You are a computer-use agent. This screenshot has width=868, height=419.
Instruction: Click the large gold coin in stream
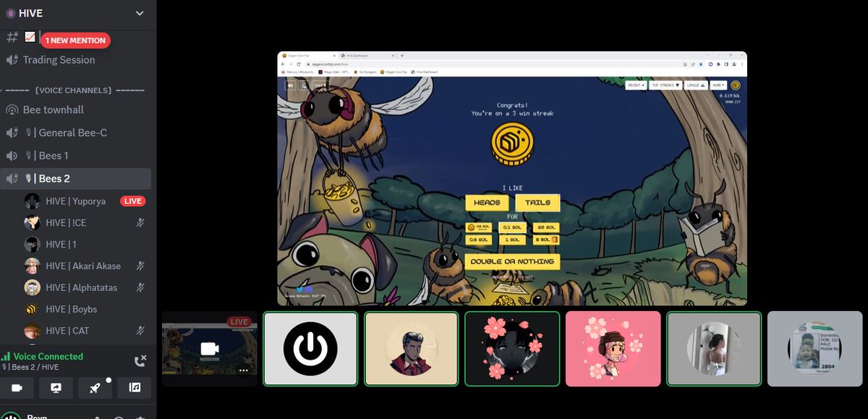[512, 143]
